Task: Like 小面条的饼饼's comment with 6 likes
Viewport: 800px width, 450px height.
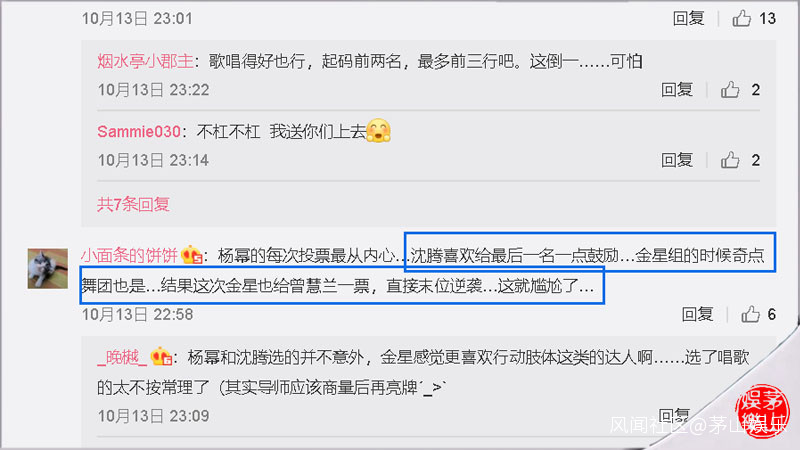Action: [751, 314]
